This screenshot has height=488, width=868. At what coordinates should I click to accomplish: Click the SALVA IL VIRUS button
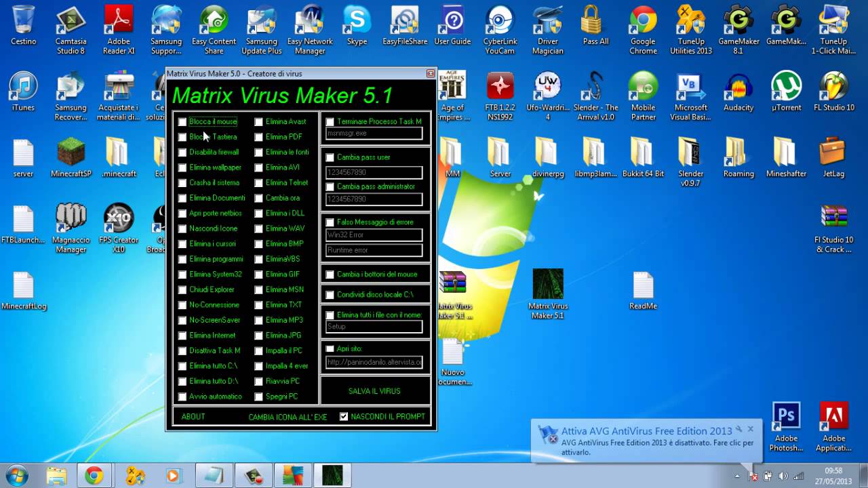[374, 391]
